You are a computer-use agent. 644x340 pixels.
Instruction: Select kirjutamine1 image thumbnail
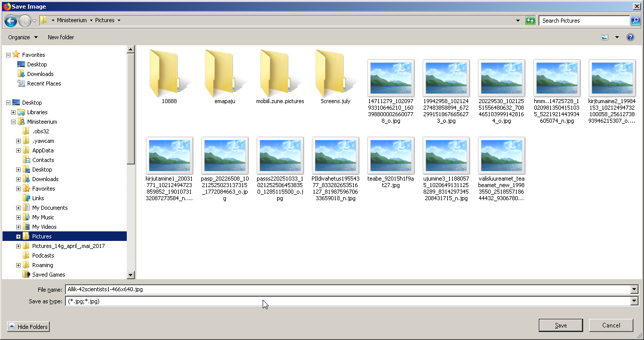coord(170,155)
